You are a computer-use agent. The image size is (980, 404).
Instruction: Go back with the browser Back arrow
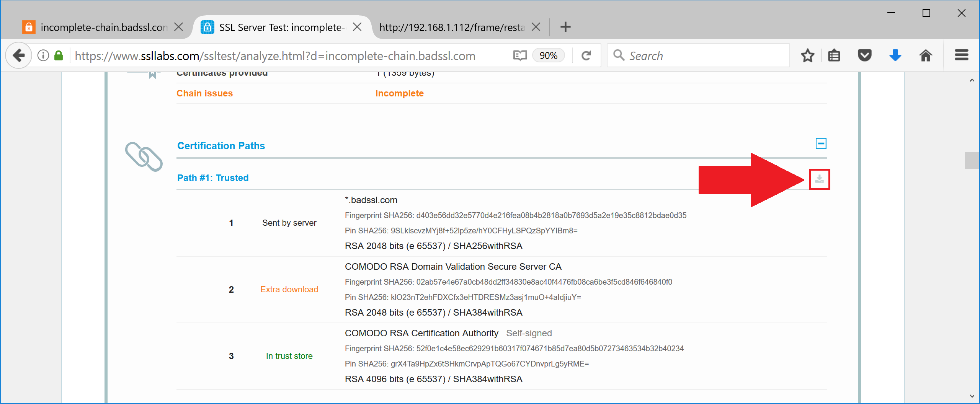tap(18, 56)
